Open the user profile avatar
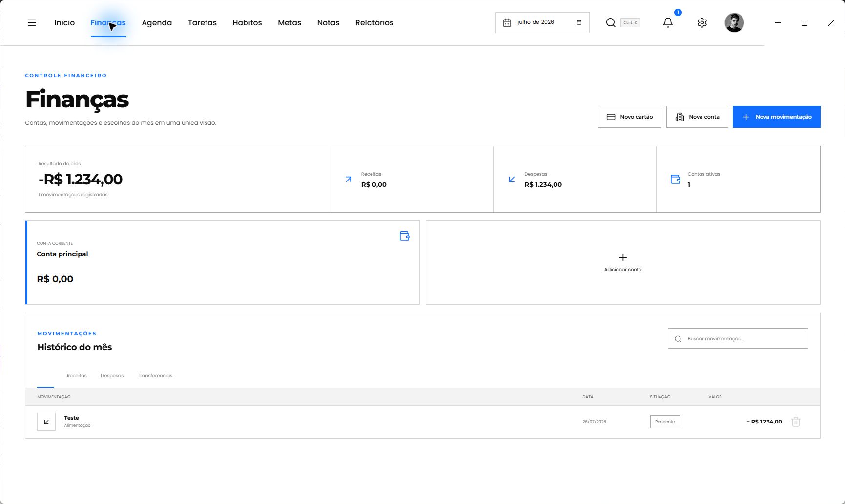The height and width of the screenshot is (504, 845). (x=734, y=22)
